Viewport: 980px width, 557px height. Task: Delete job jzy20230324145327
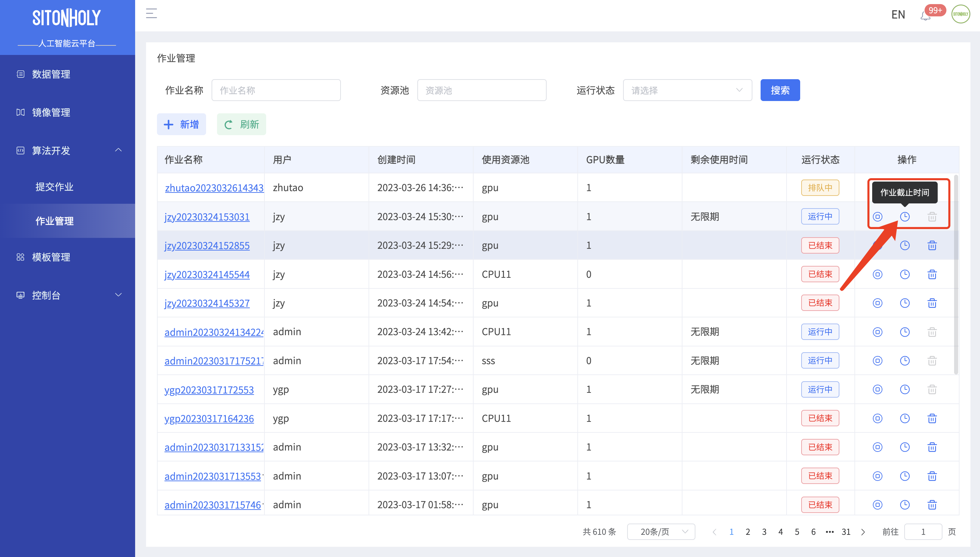point(932,303)
